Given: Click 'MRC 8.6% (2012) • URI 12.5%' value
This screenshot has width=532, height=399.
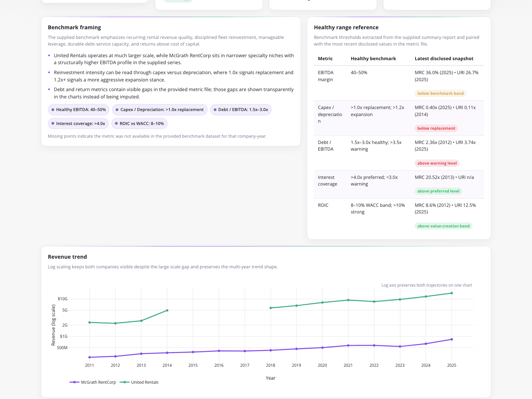Looking at the screenshot, I should click(445, 208).
